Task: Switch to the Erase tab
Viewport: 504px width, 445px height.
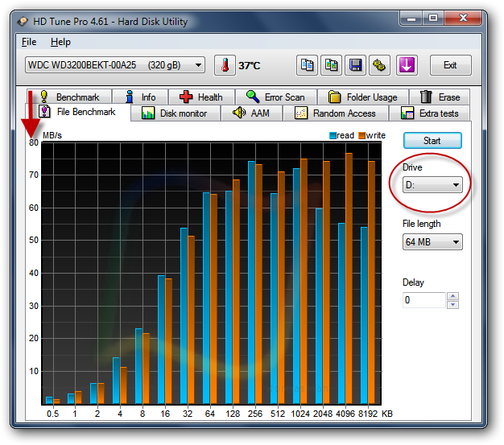Action: click(440, 97)
